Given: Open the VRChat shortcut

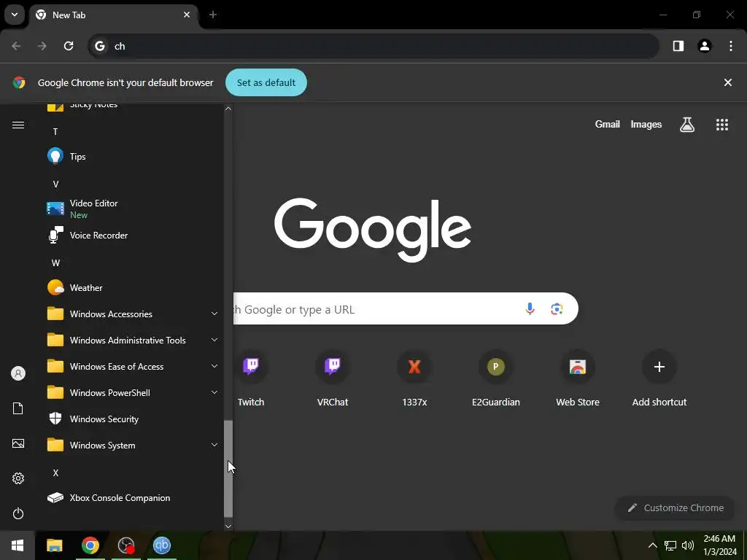Looking at the screenshot, I should point(333,378).
